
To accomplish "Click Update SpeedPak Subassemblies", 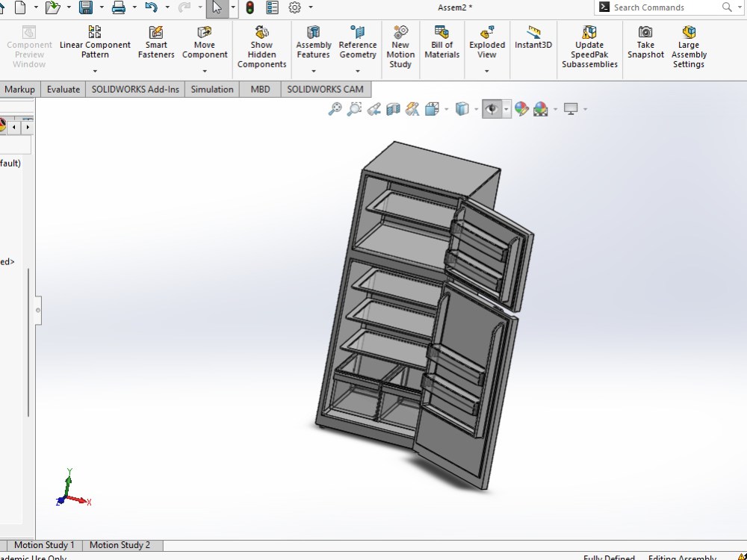I will 589,47.
